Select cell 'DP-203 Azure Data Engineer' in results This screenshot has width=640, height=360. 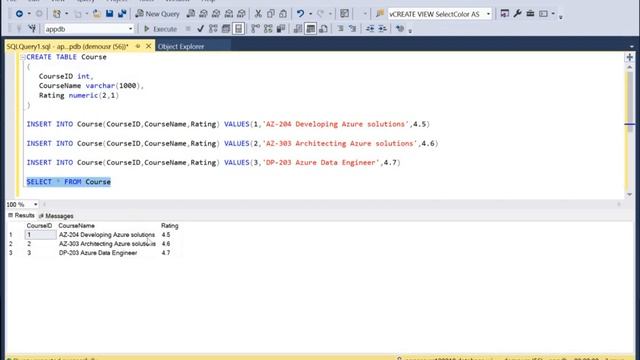tap(98, 253)
